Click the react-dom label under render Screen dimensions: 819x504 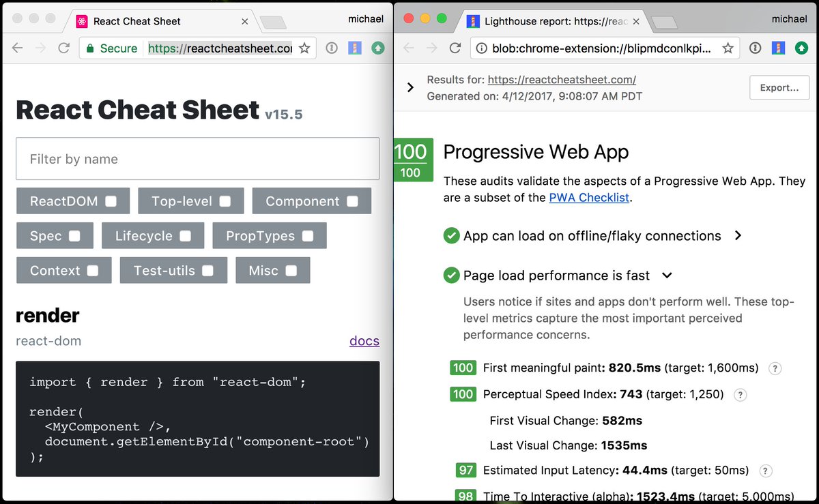[x=48, y=341]
